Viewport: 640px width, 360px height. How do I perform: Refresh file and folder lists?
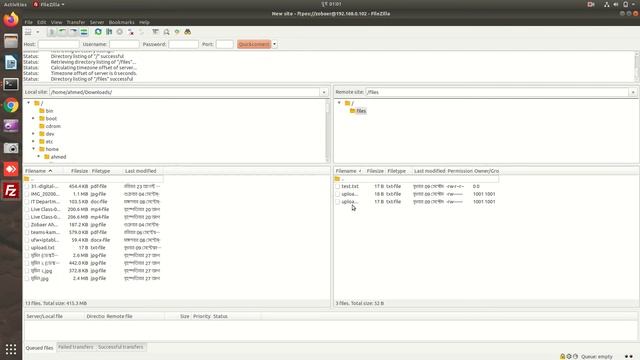tap(98, 32)
